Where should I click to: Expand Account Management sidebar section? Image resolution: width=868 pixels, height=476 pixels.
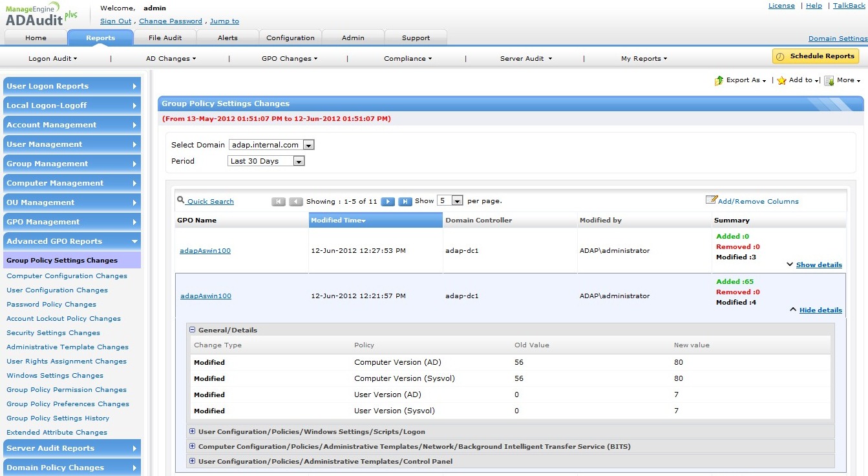[72, 125]
